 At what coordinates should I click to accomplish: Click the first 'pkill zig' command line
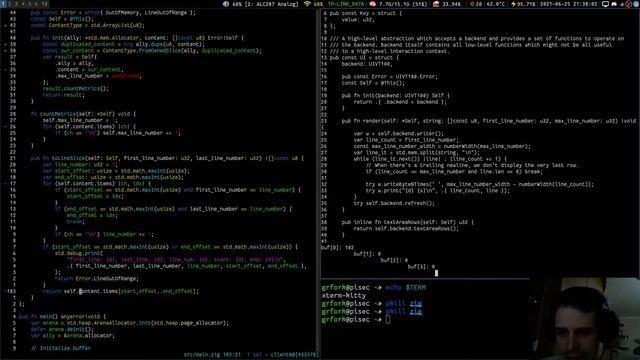404,304
